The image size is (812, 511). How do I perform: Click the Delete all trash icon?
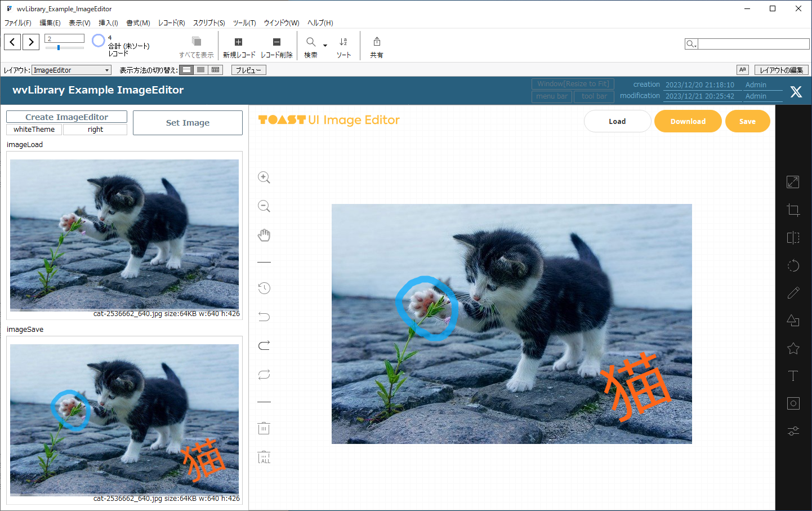tap(264, 457)
